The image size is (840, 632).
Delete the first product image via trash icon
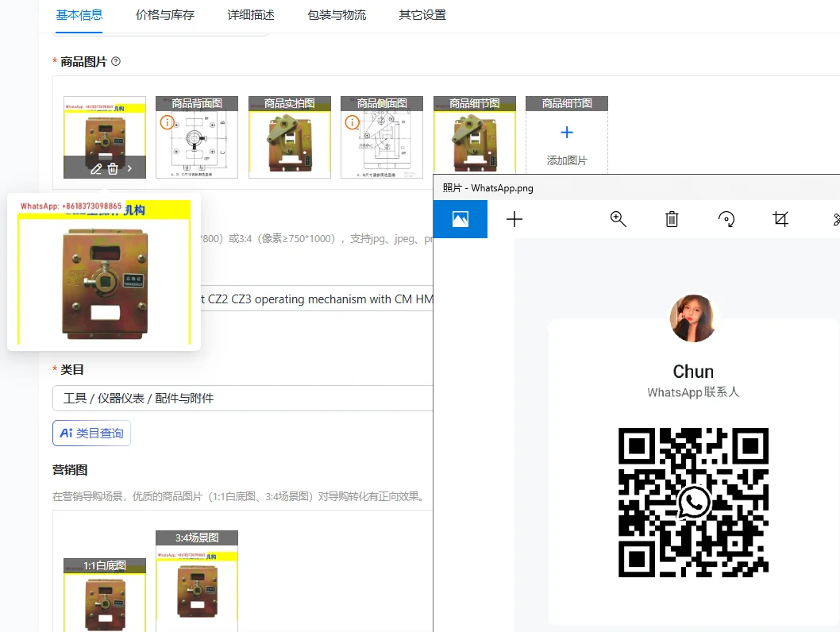click(113, 168)
